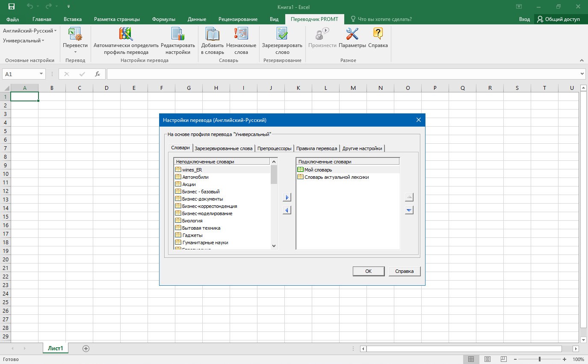Screen dimensions: 588x364
Task: Click the ribbon display options icon
Action: click(519, 7)
